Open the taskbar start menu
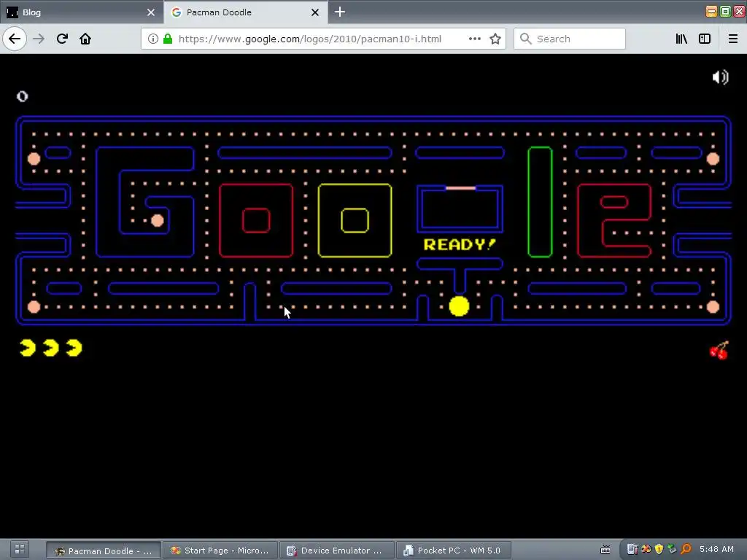Screen dimensions: 747x560 tap(20, 549)
